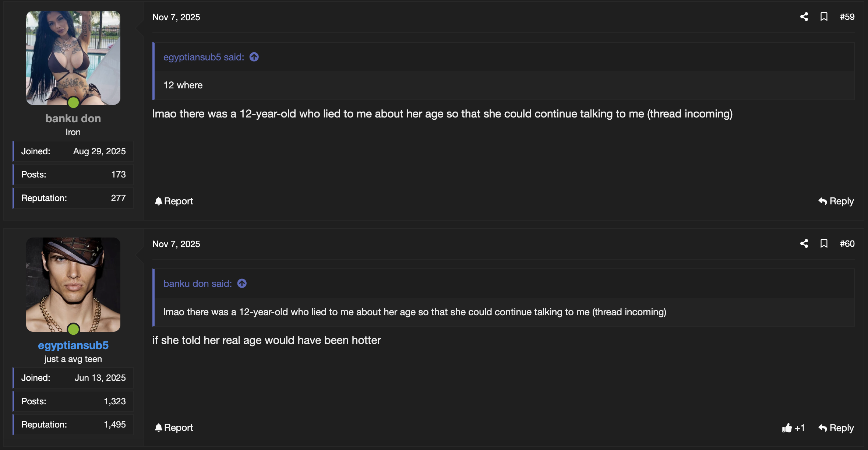
Task: Click the reply arrow icon on post #60
Action: coord(822,428)
